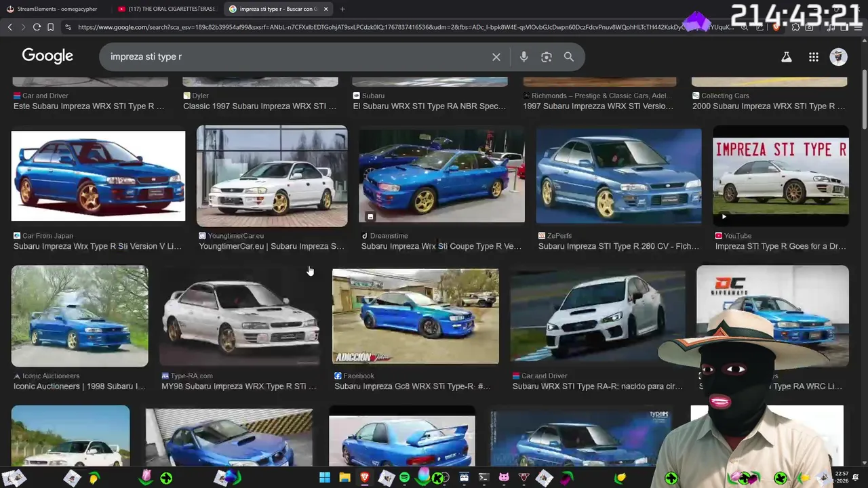Screen dimensions: 868x488
Task: Open "Este Subaru Impreza WRX STI Type R" link
Action: (89, 106)
